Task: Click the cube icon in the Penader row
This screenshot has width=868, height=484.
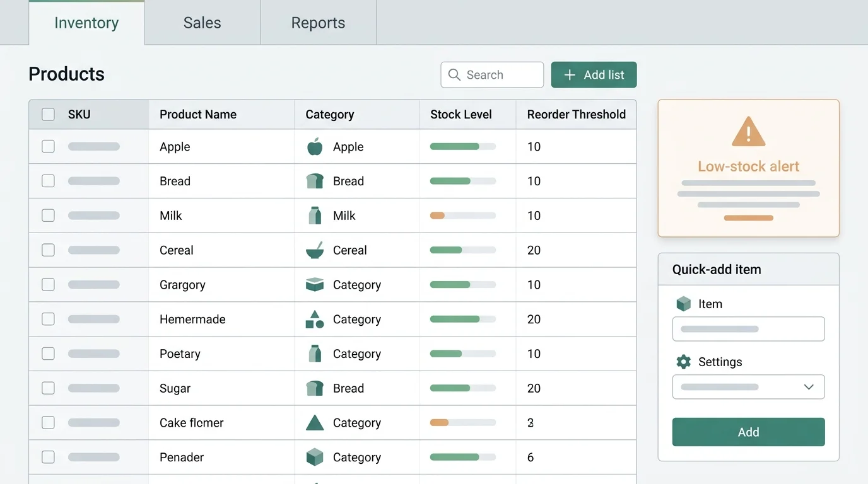Action: point(315,457)
